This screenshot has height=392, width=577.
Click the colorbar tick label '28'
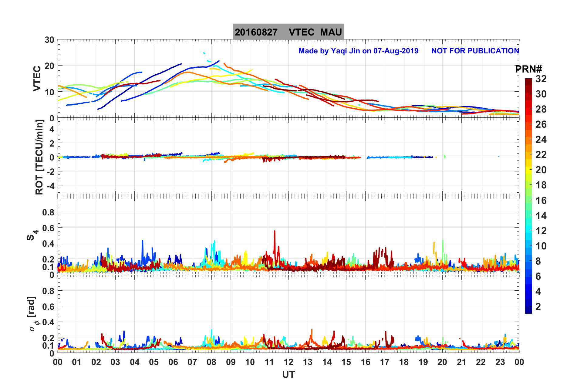[x=541, y=109]
